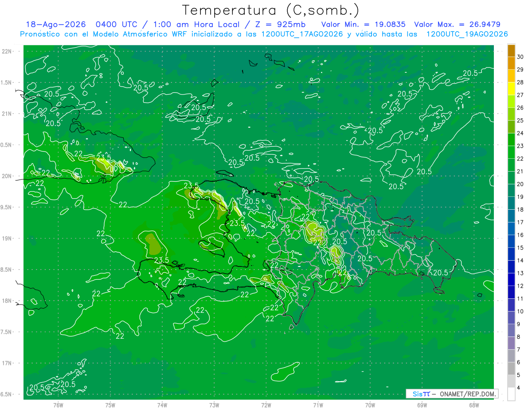Pick the gray legend color between 5 and 6
This screenshot has width=532, height=411.
point(511,368)
